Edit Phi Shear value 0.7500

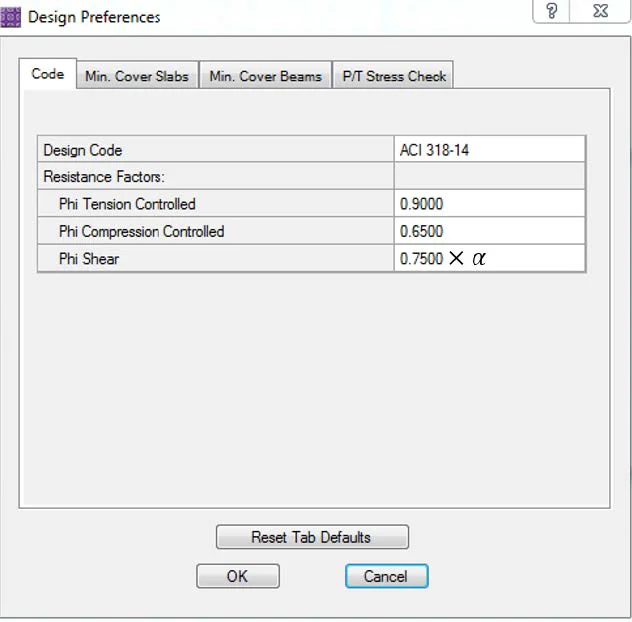489,258
